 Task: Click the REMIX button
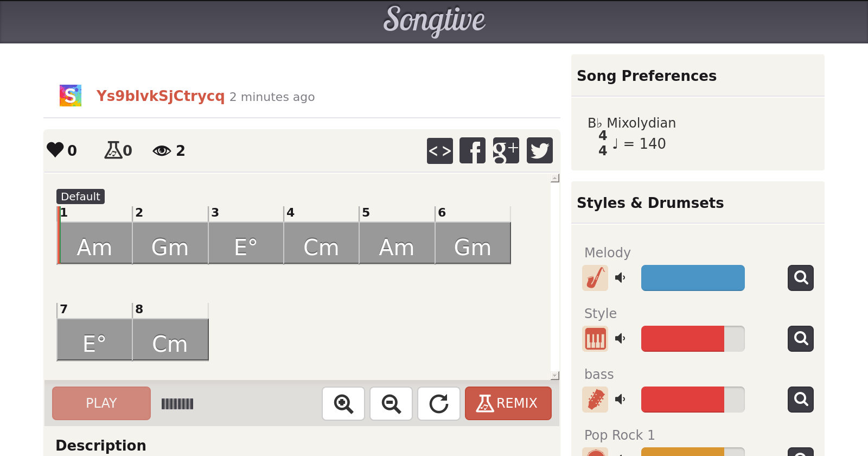coord(508,403)
